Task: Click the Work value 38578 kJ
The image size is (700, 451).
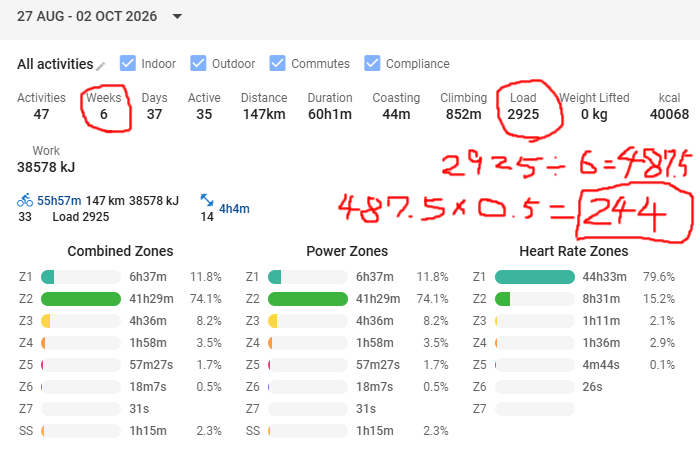Action: coord(46,167)
